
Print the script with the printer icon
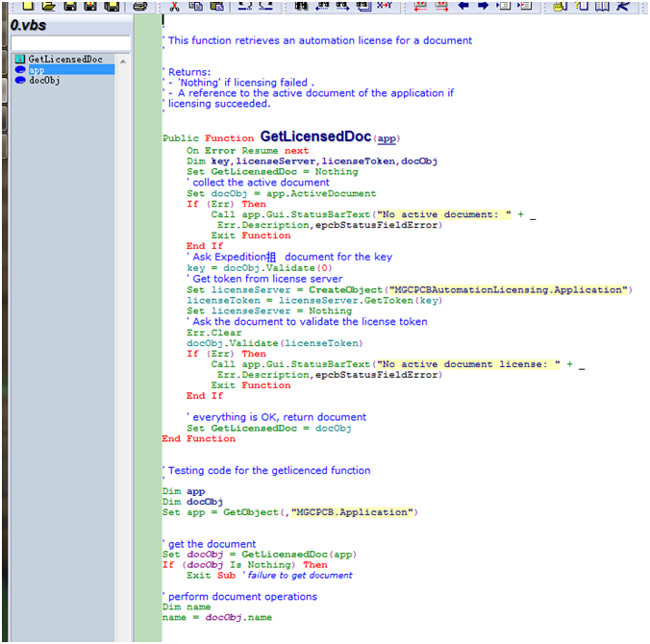140,6
